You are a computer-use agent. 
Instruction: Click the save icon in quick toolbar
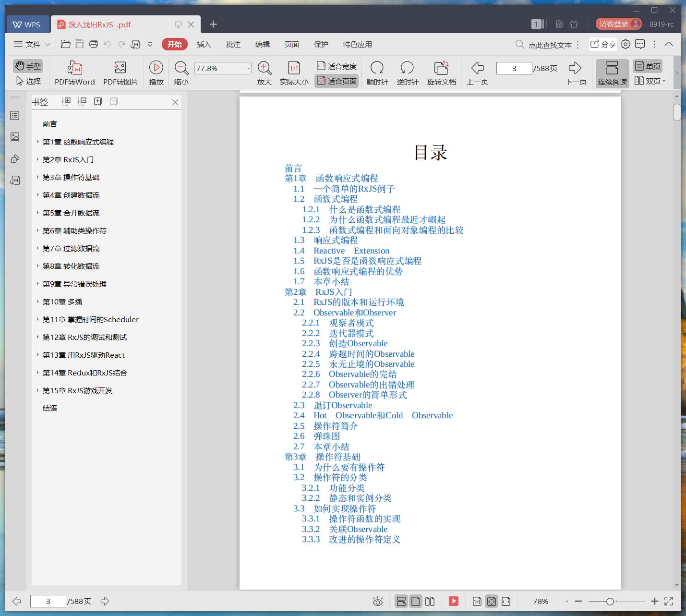pyautogui.click(x=80, y=44)
